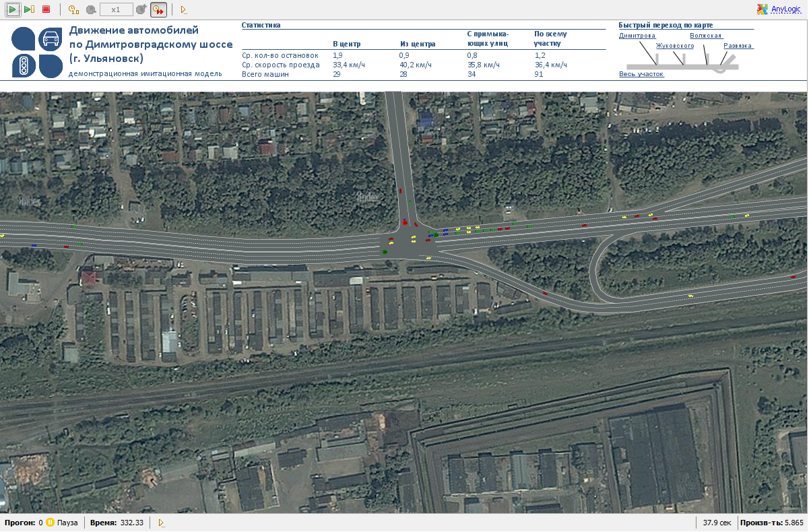The image size is (809, 532).
Task: Jump to Димитрова on the map
Action: click(x=637, y=36)
